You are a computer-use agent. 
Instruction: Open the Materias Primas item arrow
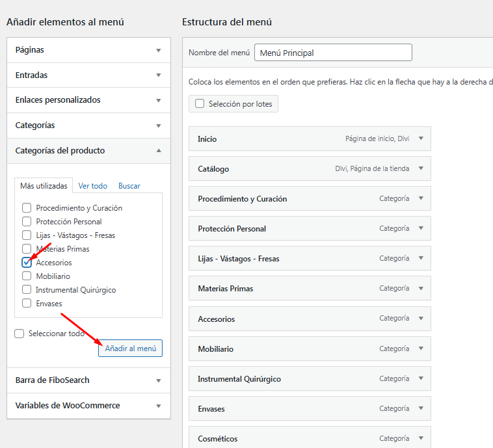point(421,288)
